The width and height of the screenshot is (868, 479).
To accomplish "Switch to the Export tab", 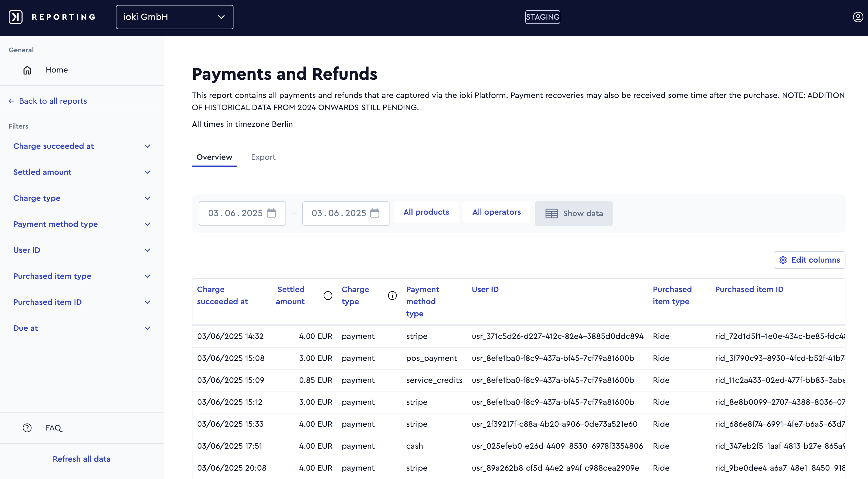I will tap(263, 157).
